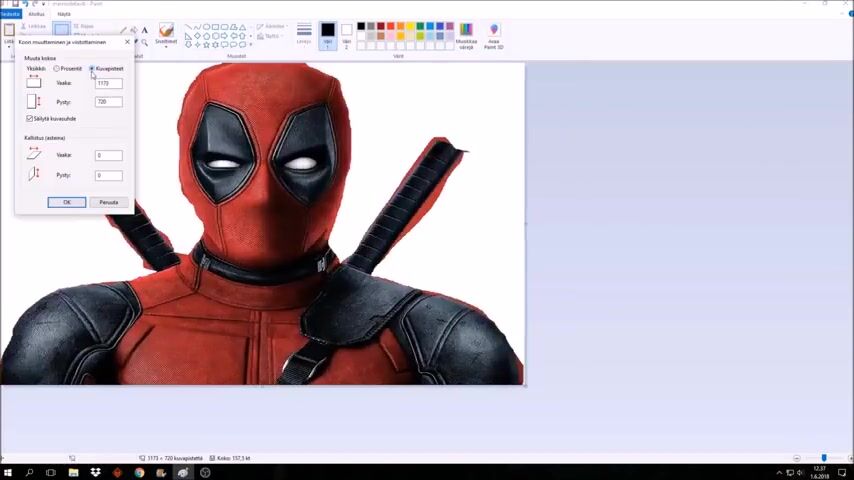The width and height of the screenshot is (854, 480).
Task: Open File Explorer from the taskbar
Action: pos(73,472)
